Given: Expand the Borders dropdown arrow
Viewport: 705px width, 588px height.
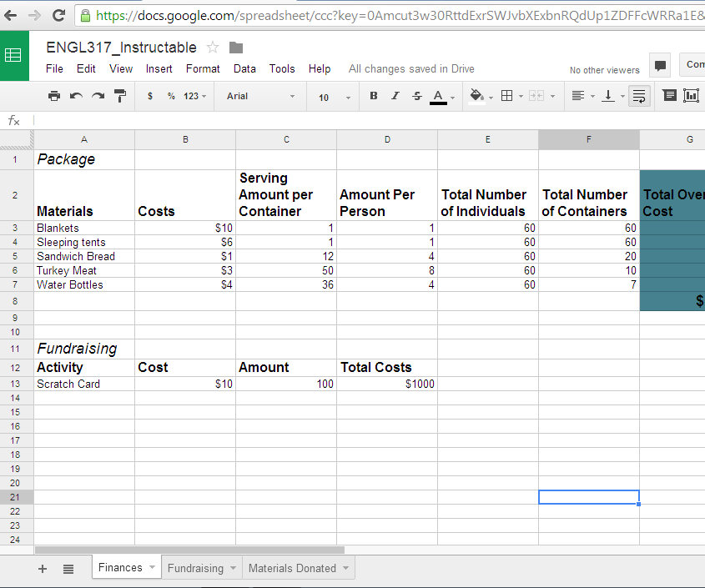Looking at the screenshot, I should click(x=521, y=96).
